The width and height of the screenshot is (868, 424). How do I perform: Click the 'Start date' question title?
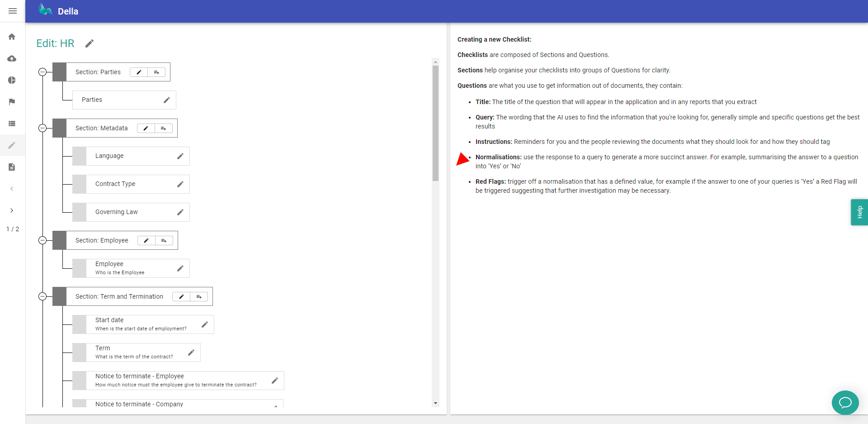[109, 320]
